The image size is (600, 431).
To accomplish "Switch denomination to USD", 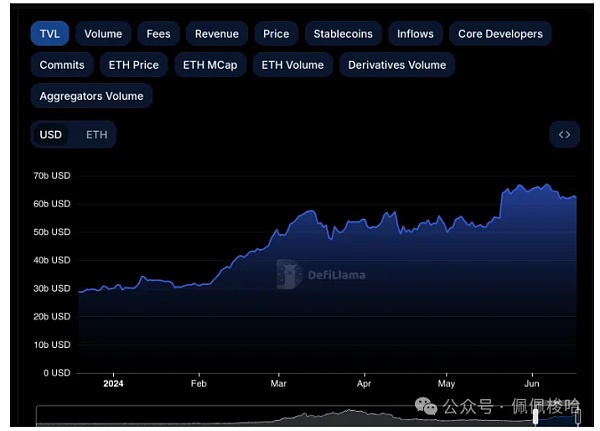I will pos(51,135).
